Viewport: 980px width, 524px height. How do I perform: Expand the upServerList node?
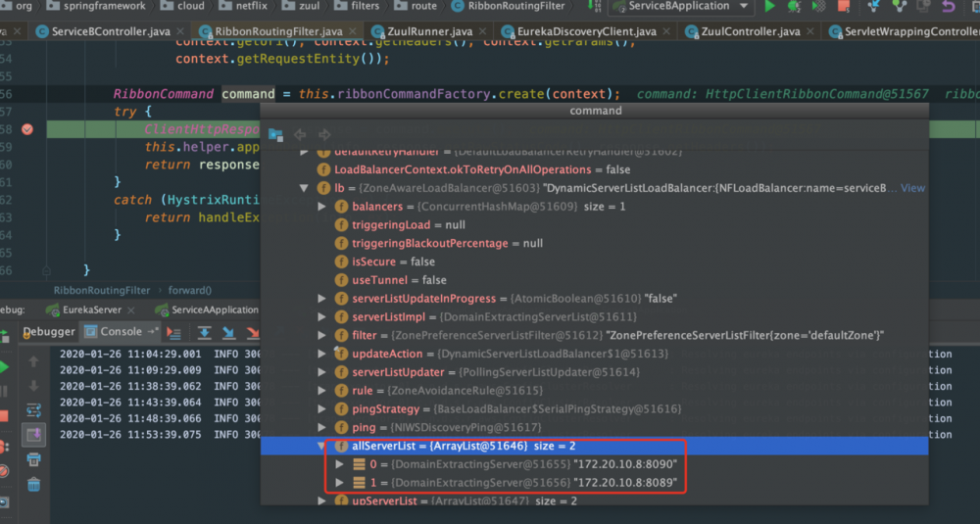click(321, 500)
